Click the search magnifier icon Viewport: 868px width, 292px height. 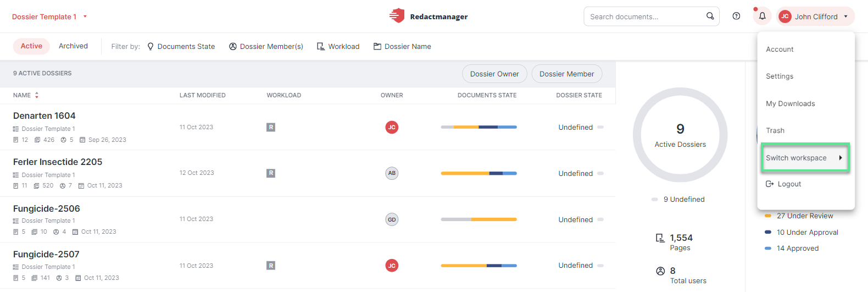click(710, 16)
